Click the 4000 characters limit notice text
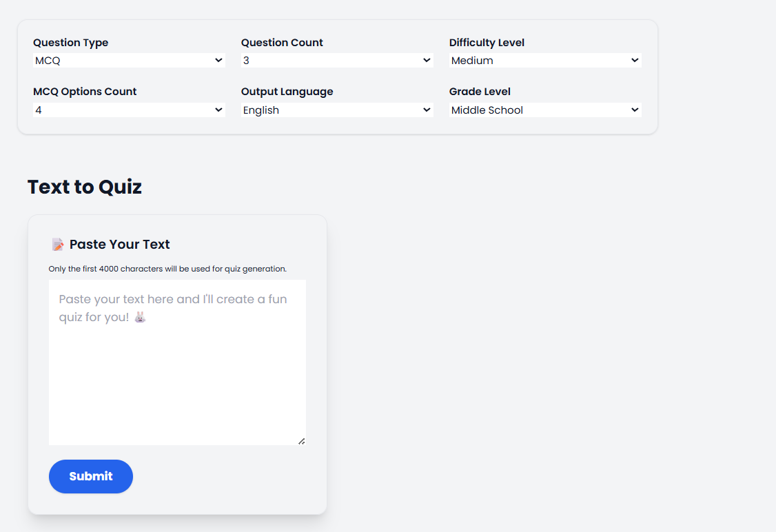 click(x=167, y=269)
